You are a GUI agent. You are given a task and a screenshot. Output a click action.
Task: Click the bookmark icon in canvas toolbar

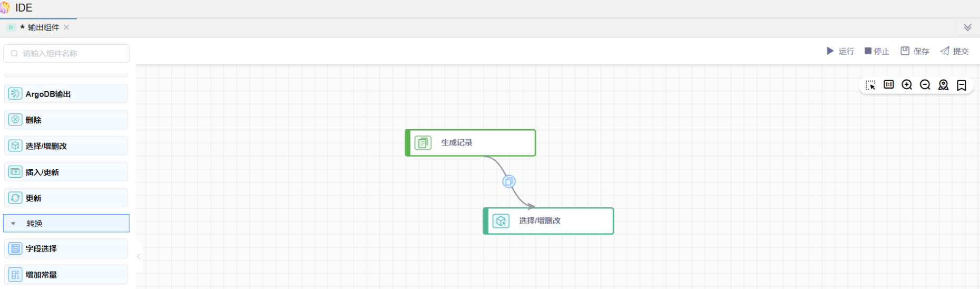(x=962, y=85)
